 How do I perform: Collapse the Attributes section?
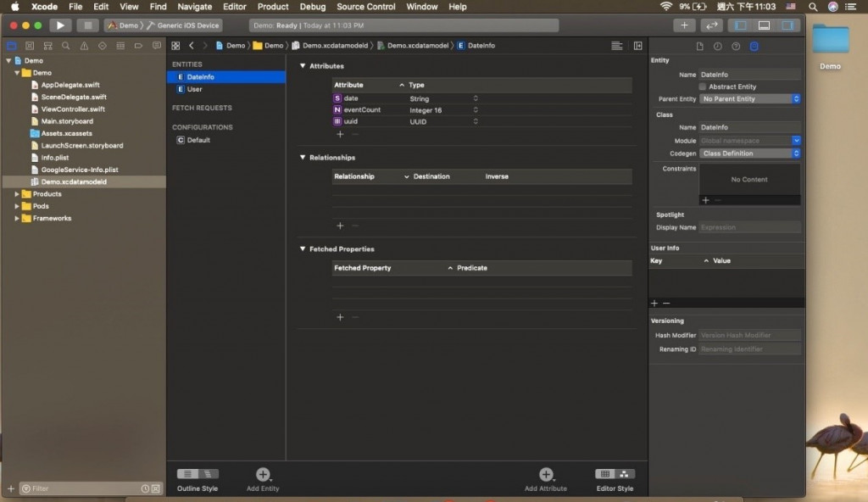303,66
